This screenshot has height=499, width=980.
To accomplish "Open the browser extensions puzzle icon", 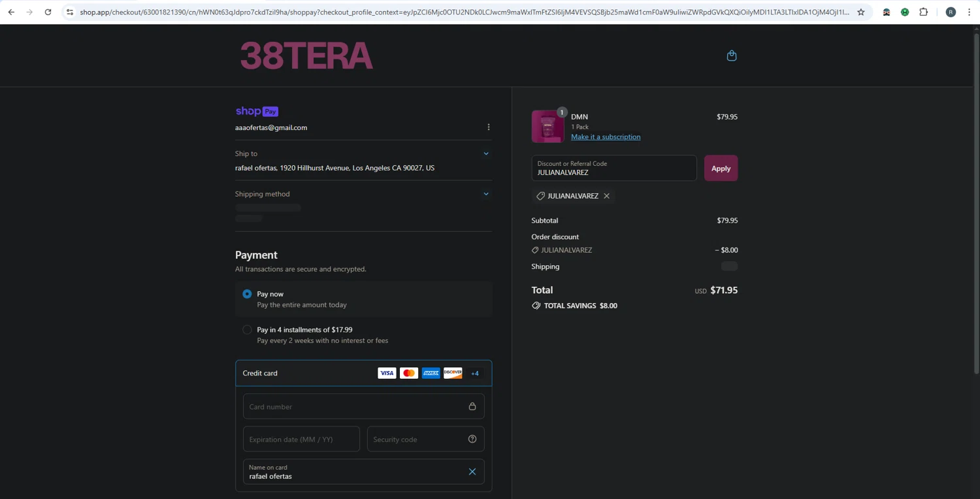I will click(923, 12).
